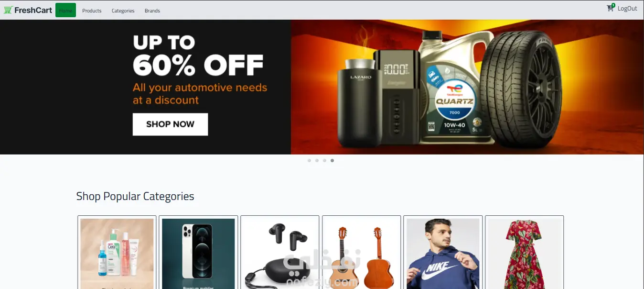
Task: Select the first carousel dot indicator
Action: tap(309, 161)
